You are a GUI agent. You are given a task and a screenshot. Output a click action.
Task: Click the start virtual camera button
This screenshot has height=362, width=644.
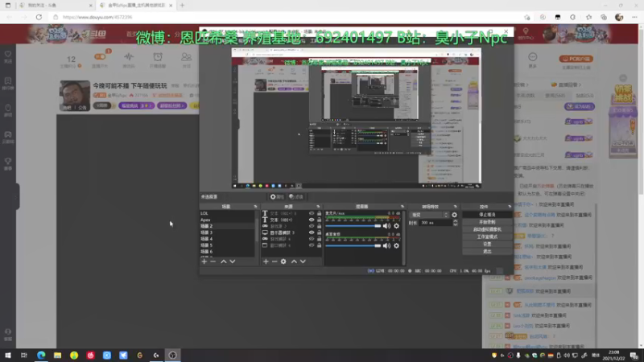pos(487,229)
